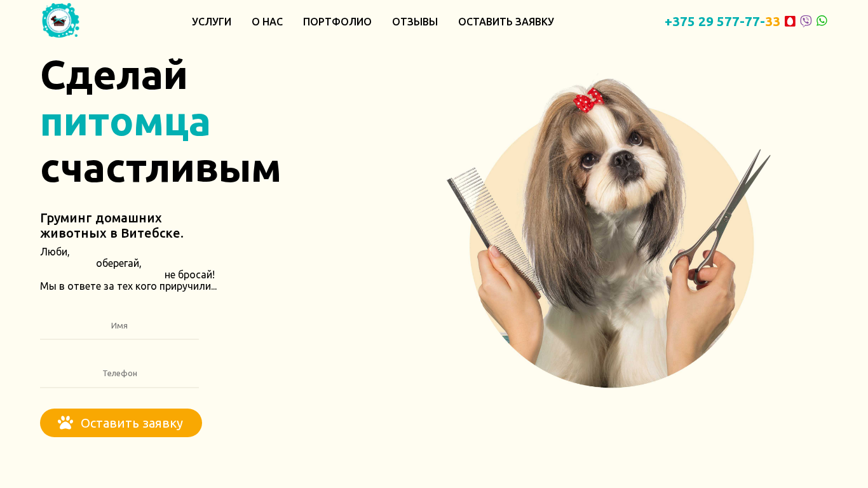Screen dimensions: 868x488
Task: Click the Груминг домашних животных subheading
Action: (112, 226)
